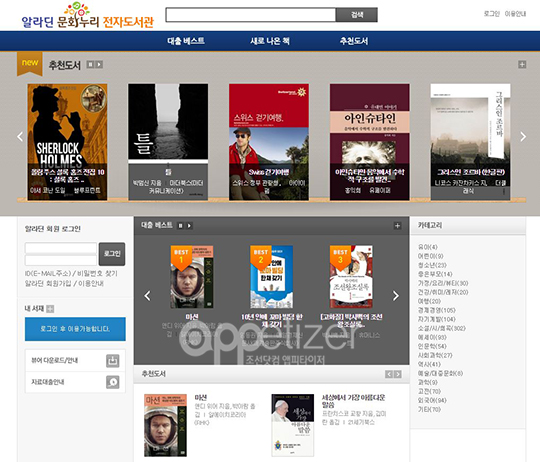Click the blue 로그인 후 이용가능합니다 banner

(x=75, y=329)
